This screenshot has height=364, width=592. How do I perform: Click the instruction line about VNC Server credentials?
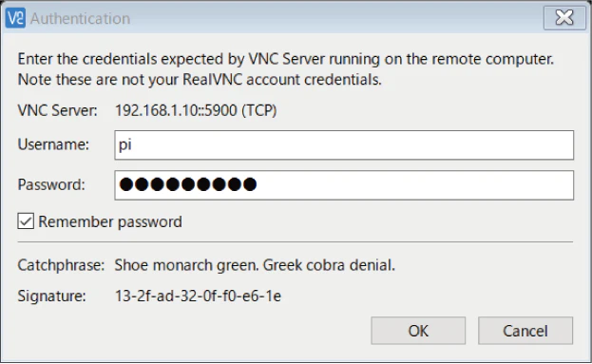[286, 59]
